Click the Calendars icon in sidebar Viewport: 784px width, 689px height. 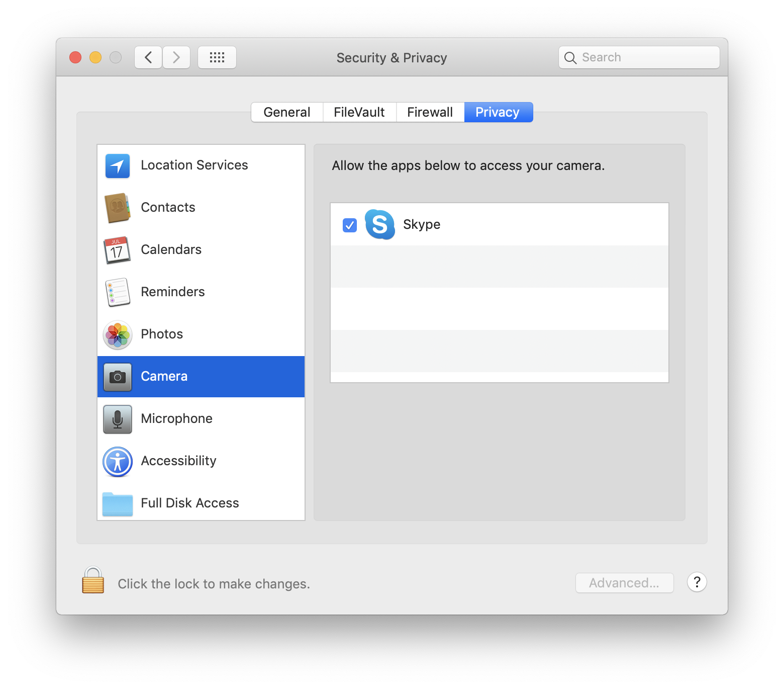click(x=118, y=250)
